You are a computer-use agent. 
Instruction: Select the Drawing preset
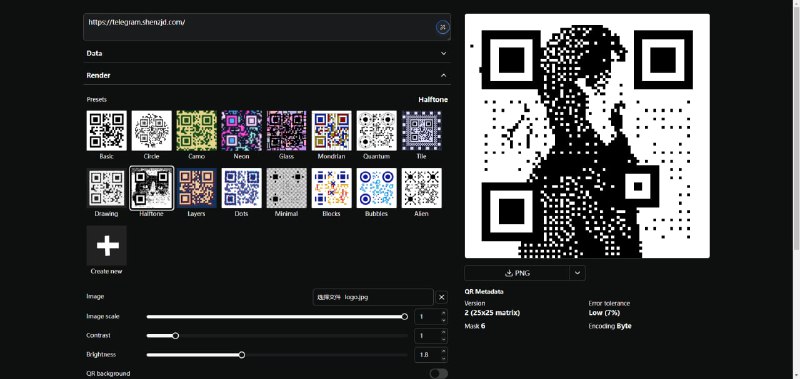coord(107,188)
